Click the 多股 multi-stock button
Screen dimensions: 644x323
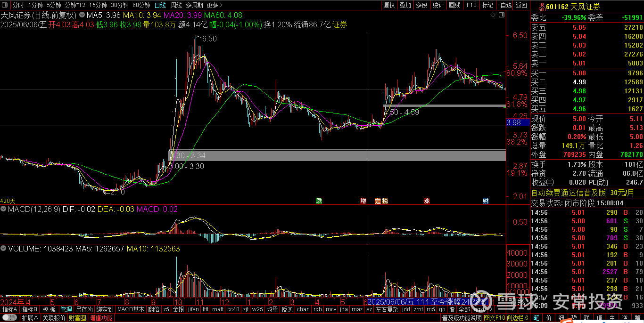click(x=421, y=5)
